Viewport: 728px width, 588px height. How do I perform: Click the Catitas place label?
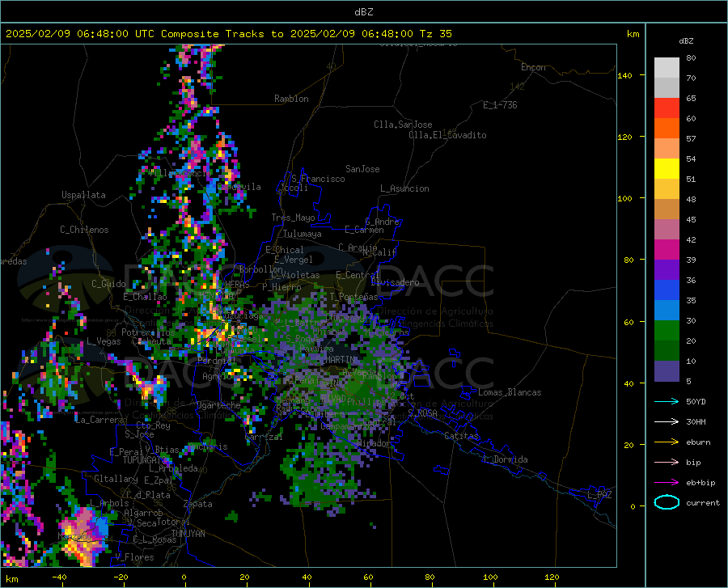(x=461, y=436)
